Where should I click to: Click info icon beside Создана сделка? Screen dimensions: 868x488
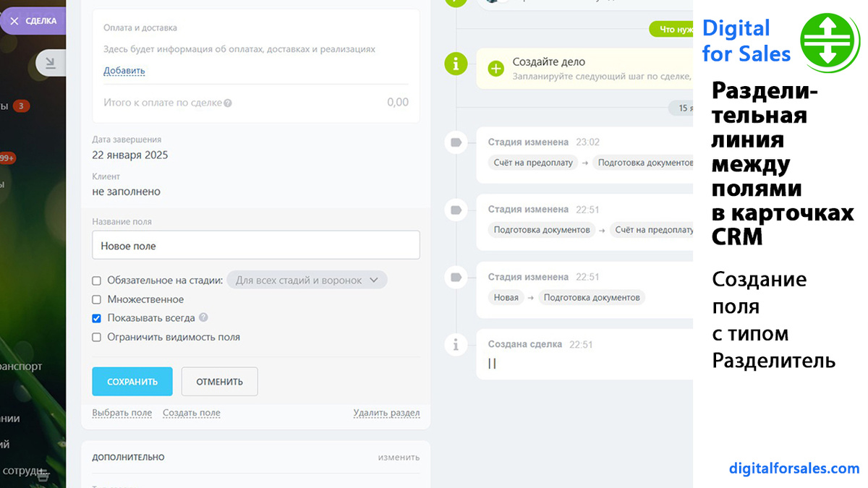coord(456,346)
